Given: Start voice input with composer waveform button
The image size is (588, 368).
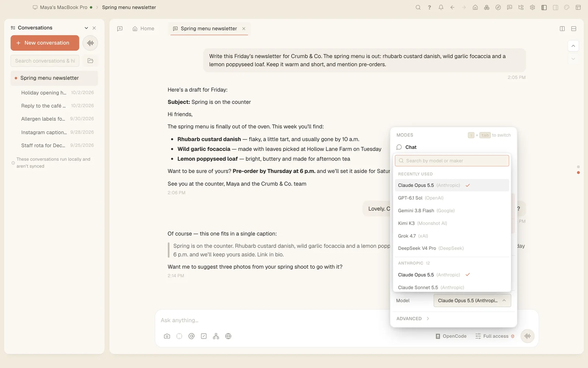Looking at the screenshot, I should click(527, 336).
